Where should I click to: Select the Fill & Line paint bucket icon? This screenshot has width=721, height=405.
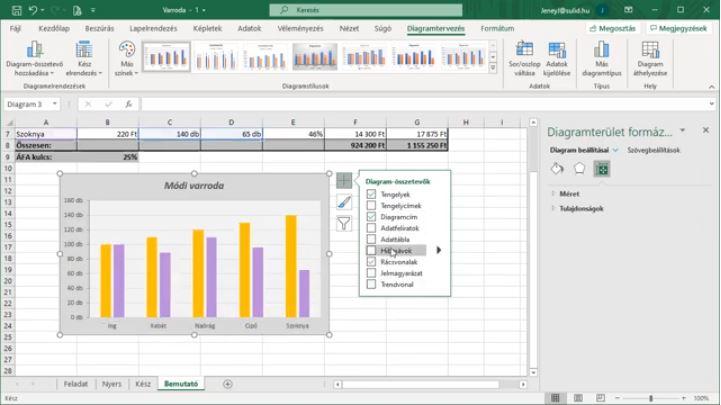[x=558, y=169]
